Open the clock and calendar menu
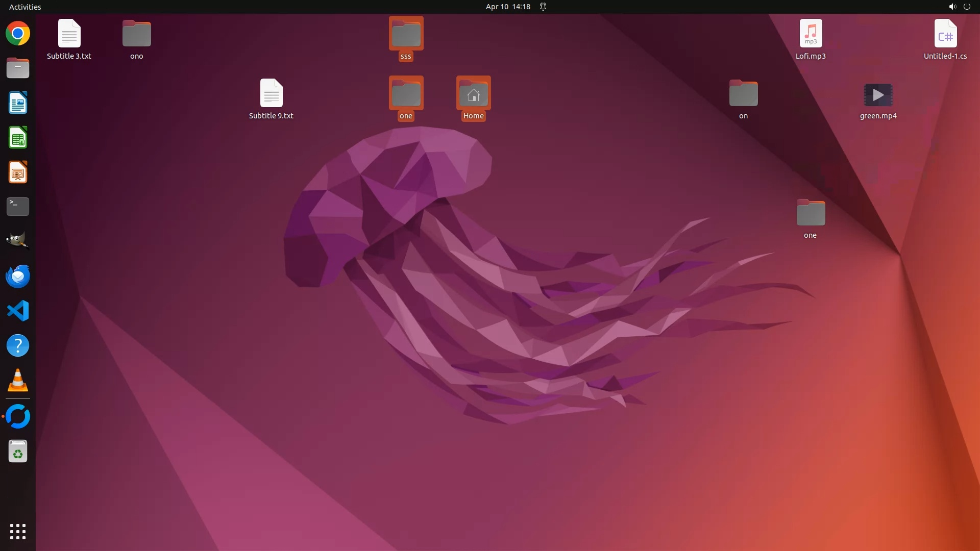980x551 pixels. [507, 7]
